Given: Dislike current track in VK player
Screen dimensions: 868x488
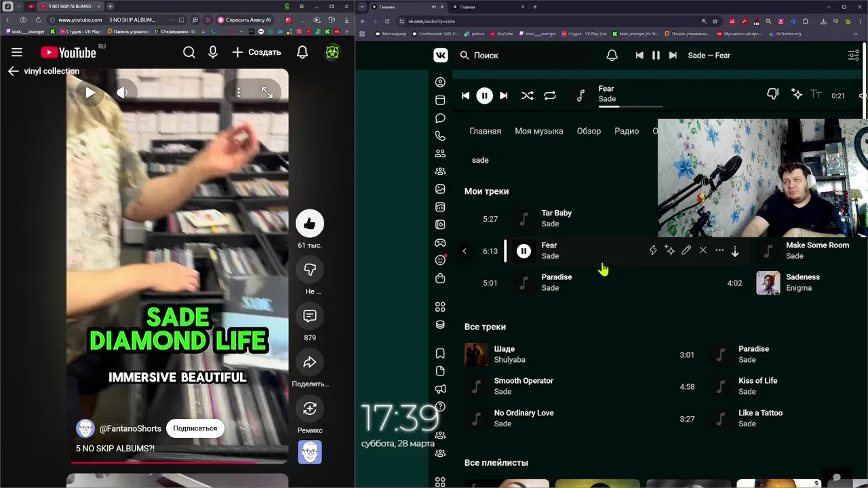Looking at the screenshot, I should 772,95.
